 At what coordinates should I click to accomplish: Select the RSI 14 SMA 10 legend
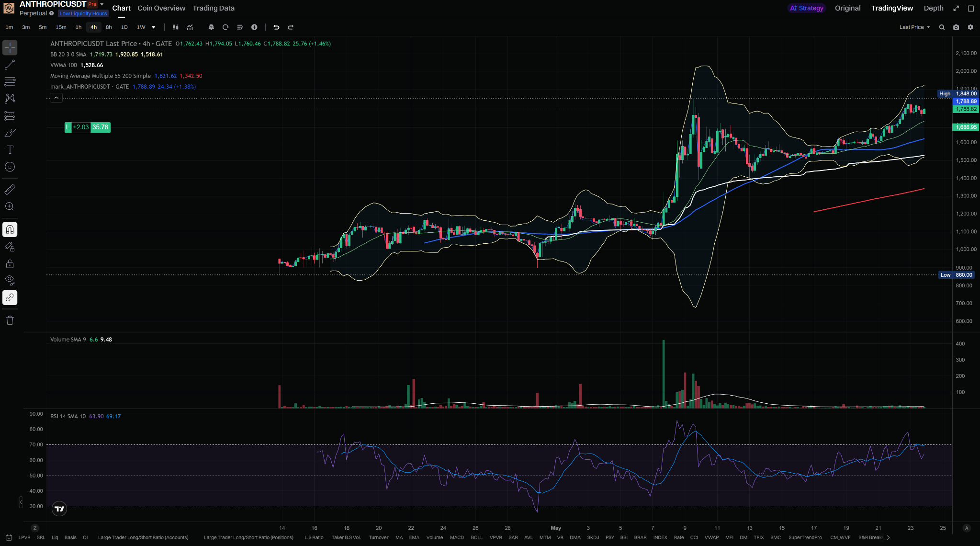coord(68,417)
